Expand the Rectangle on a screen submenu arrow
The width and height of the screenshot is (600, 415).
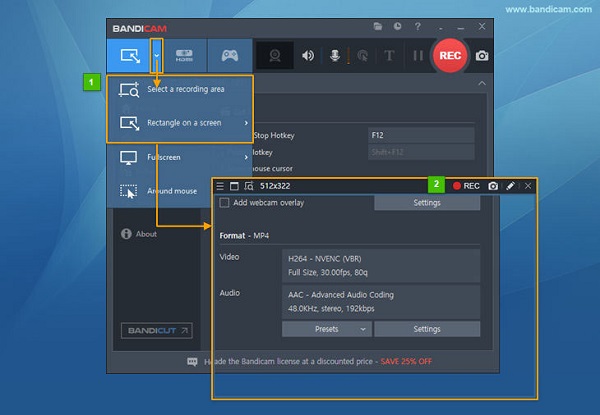(x=246, y=123)
